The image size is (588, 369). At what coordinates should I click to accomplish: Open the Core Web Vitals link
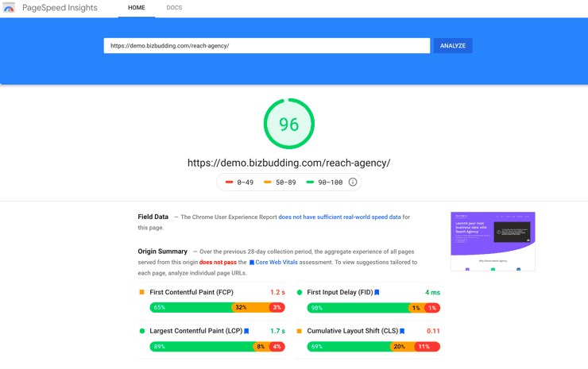tap(277, 262)
